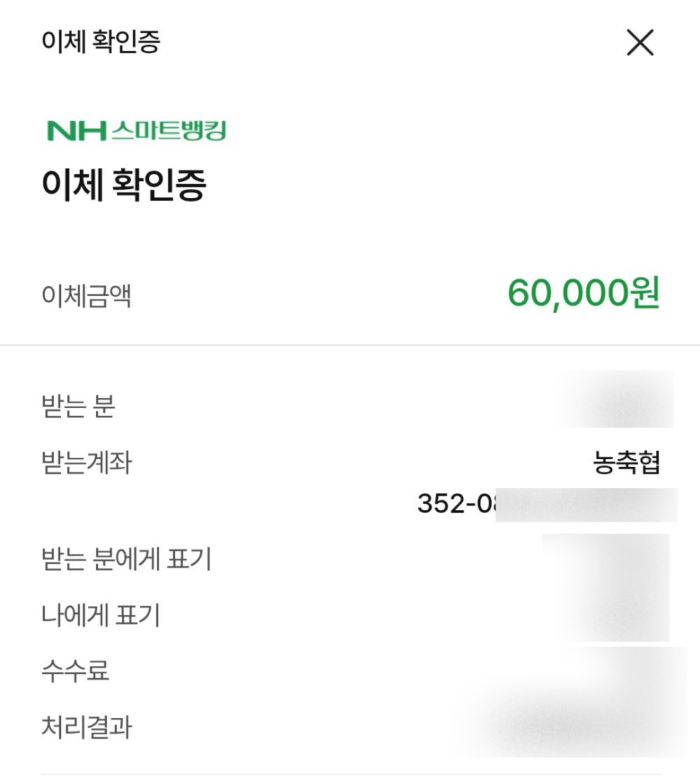Tap the 처리결과 label
This screenshot has width=700, height=779.
click(x=87, y=727)
